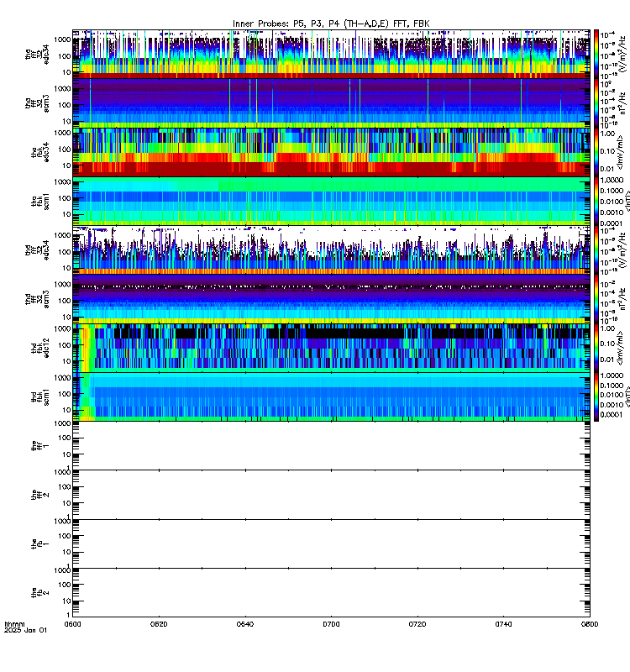Click the 'the fb 1' panel label
630x672 pixels.
40,543
